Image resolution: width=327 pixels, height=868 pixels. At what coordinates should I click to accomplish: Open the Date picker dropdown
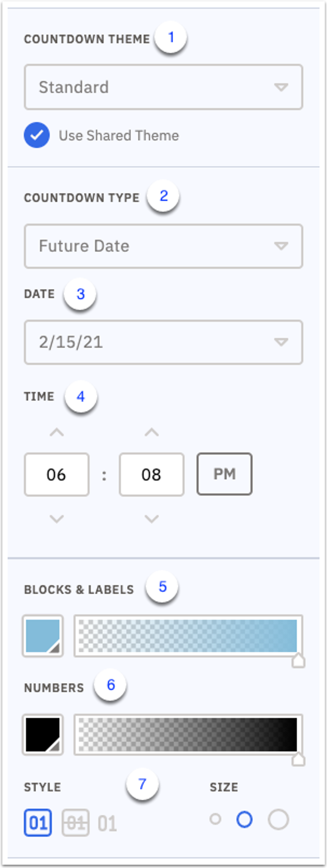coord(163,342)
